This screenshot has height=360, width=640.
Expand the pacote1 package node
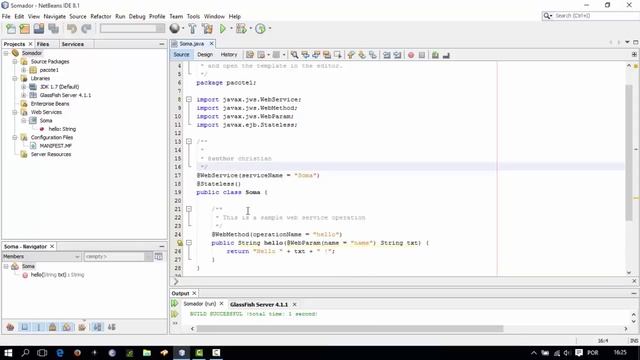point(24,70)
